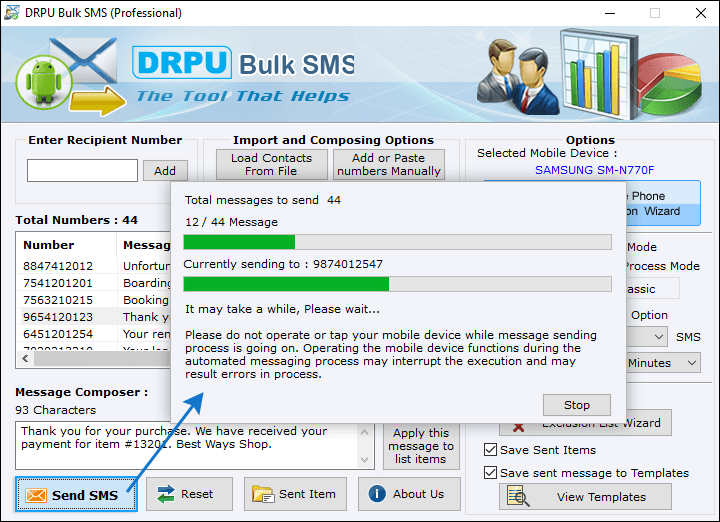The height and width of the screenshot is (522, 720).
Task: Click the Android robot logo in banner
Action: point(44,82)
